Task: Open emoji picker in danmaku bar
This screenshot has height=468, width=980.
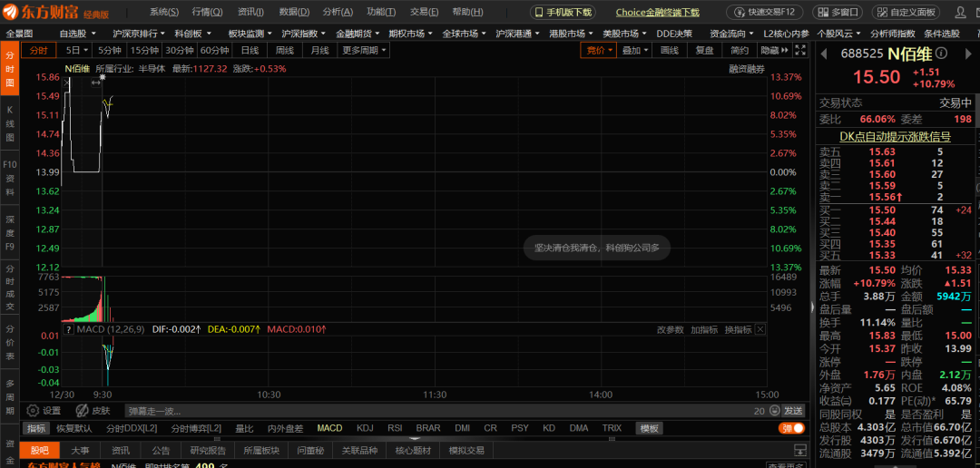Action: tap(775, 411)
